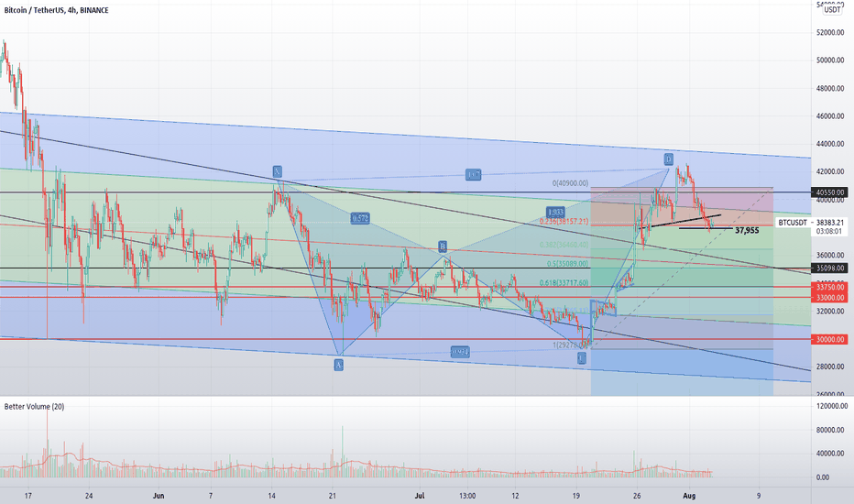Click the 48000.00 price axis label
This screenshot has width=854, height=504.
830,88
